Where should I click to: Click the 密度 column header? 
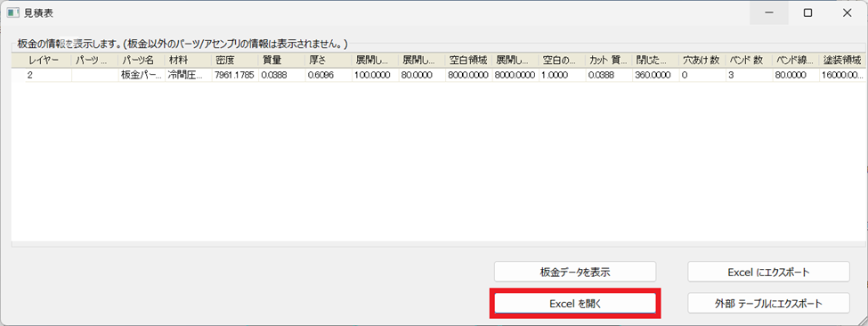235,61
